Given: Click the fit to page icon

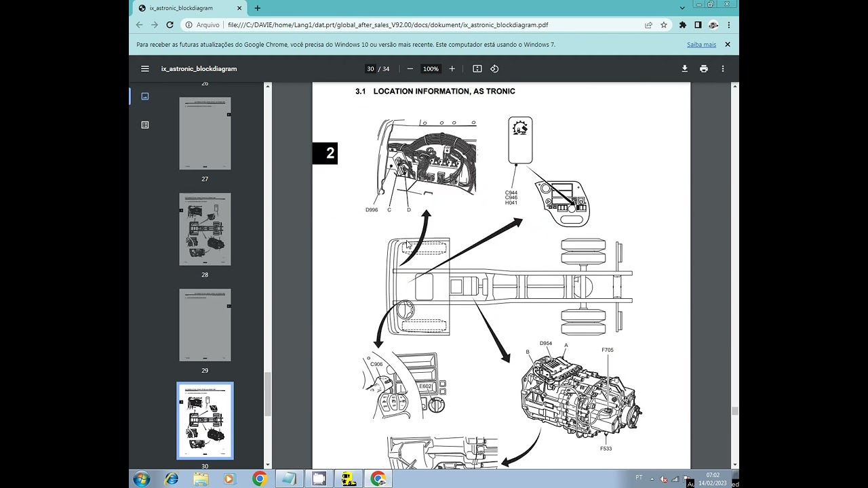Looking at the screenshot, I should (477, 68).
